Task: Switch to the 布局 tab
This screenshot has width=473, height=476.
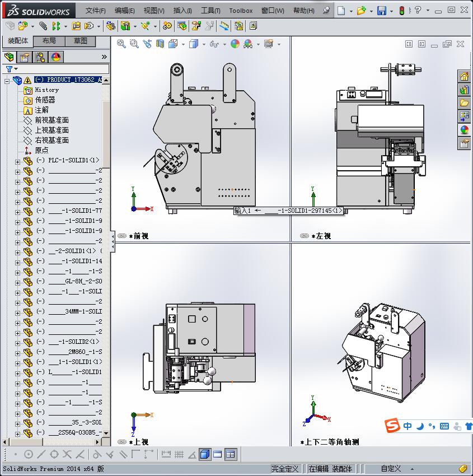Action: coord(49,41)
